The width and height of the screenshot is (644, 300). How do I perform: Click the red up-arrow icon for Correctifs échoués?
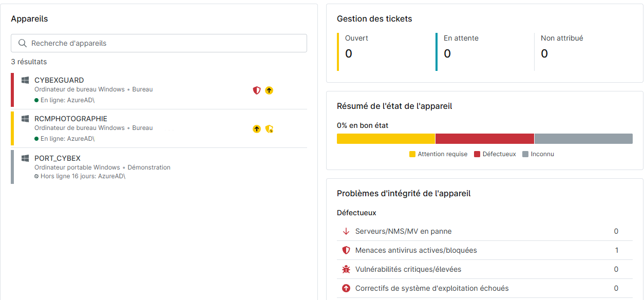[x=346, y=288]
